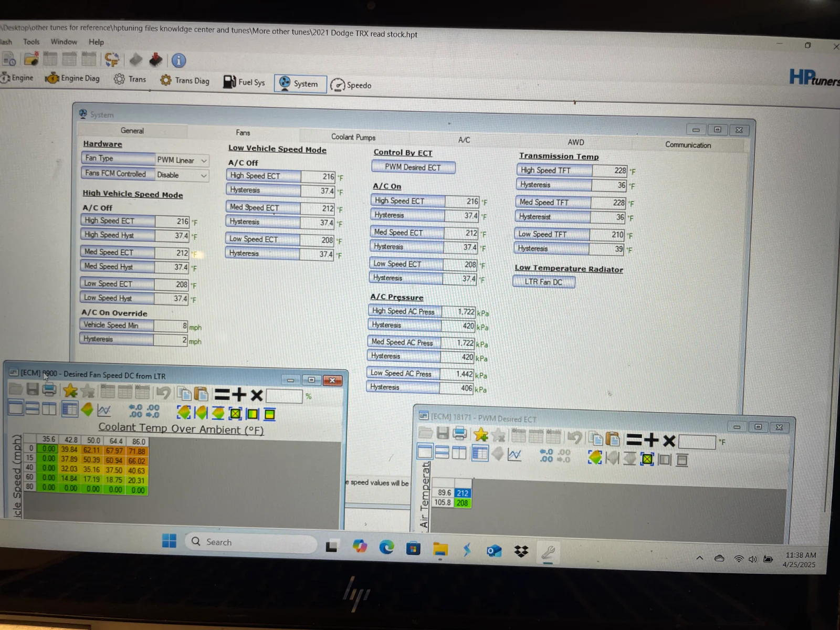Click Paste clipboard icon in Desired Fan Speed window
The image size is (840, 630).
point(201,394)
